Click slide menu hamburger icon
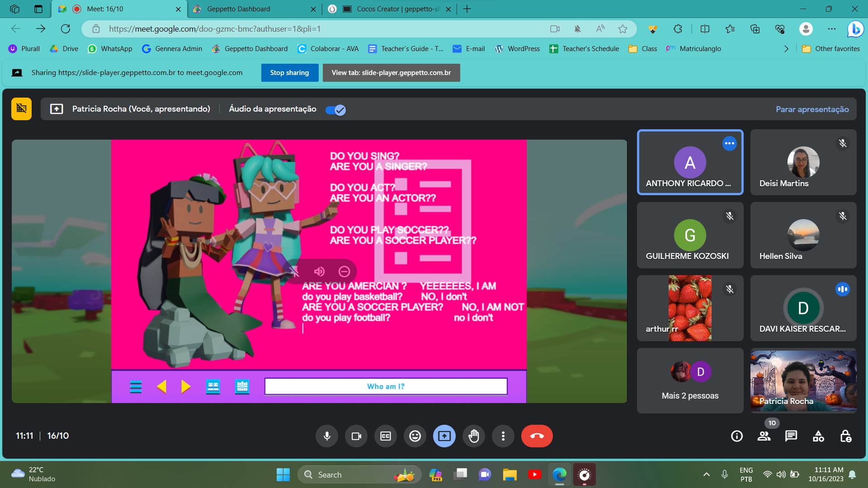Screen dimensions: 868x488 pos(136,387)
